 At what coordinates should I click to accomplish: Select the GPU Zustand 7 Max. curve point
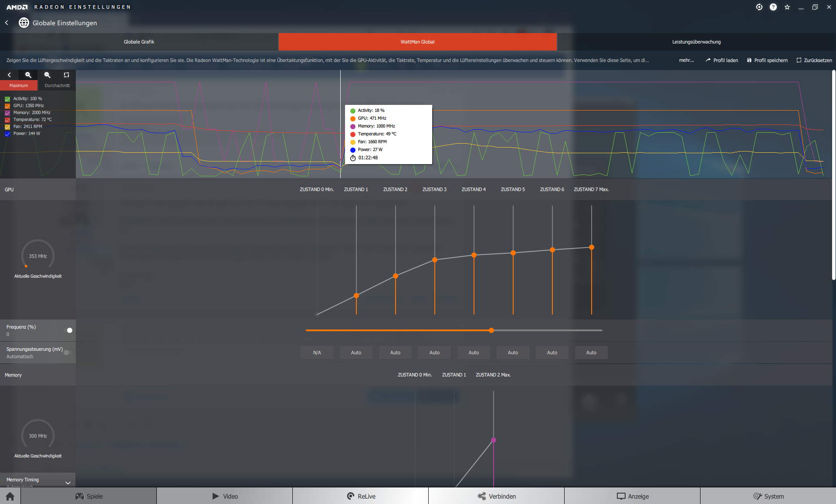pos(592,247)
